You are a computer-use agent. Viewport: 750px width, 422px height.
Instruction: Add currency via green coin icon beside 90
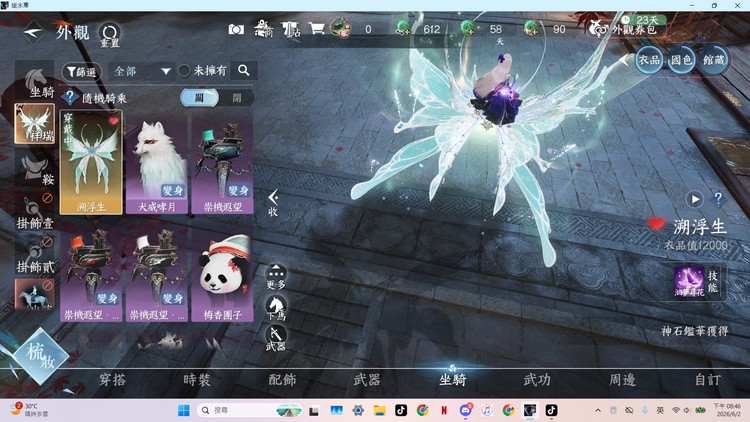[x=531, y=29]
